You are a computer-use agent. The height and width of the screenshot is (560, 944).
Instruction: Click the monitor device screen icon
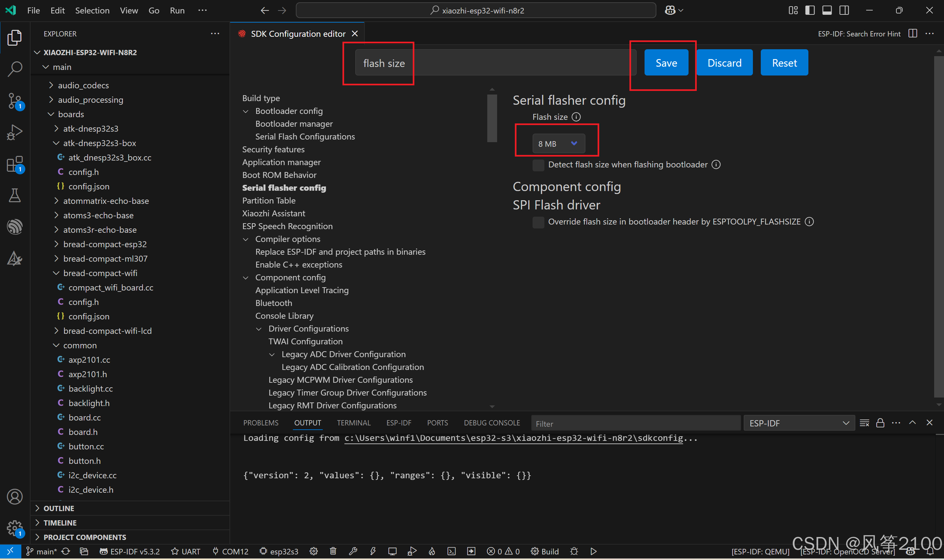click(392, 551)
